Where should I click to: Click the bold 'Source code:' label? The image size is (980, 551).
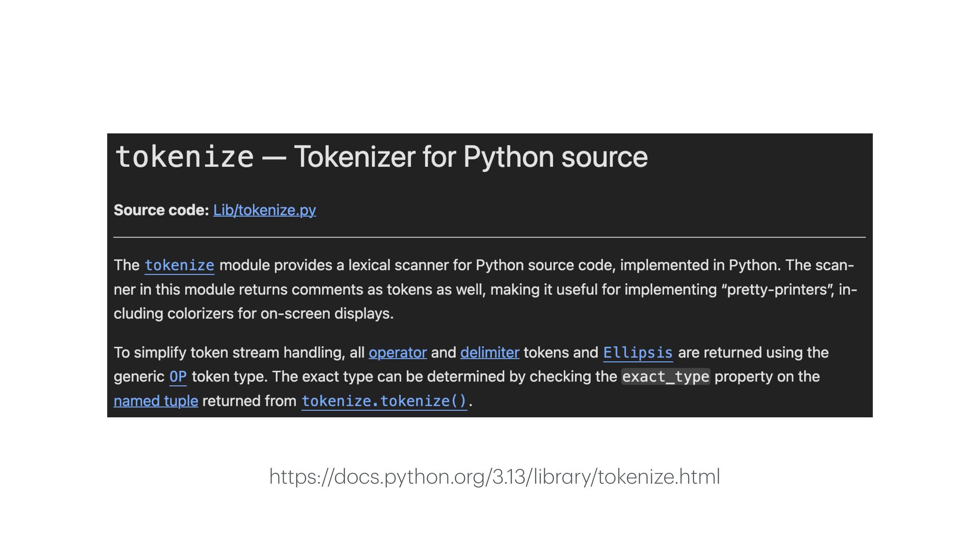coord(161,210)
